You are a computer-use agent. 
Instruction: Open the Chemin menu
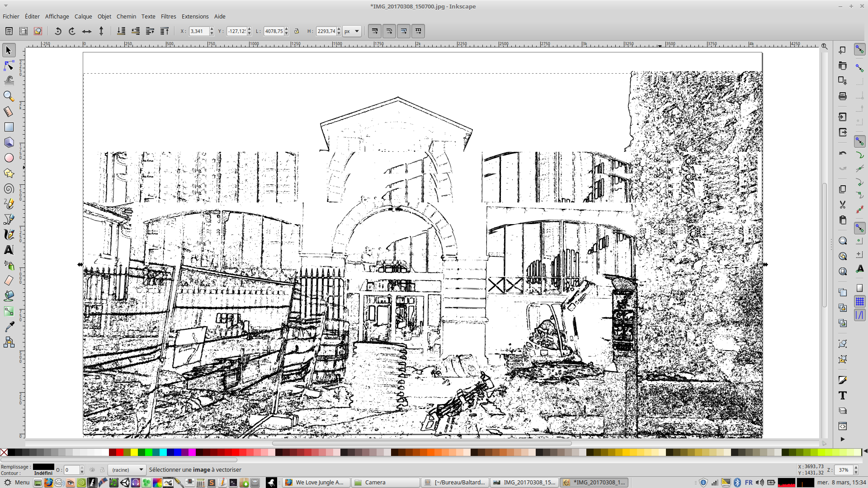click(x=126, y=16)
